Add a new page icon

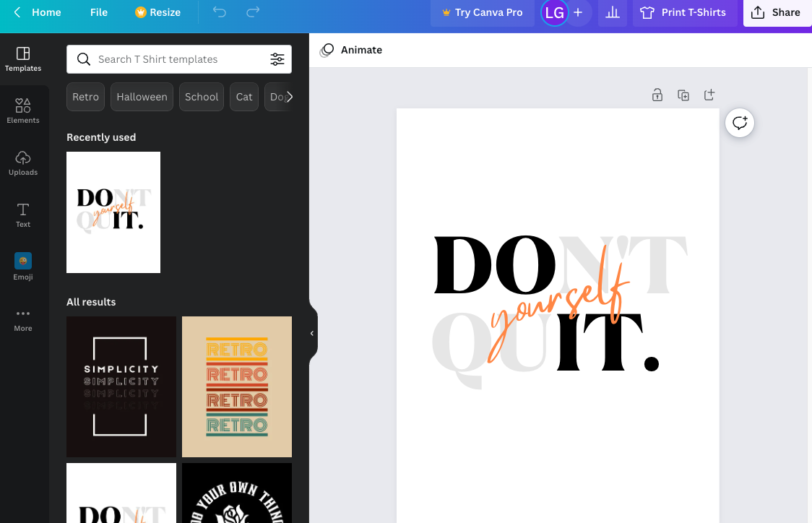click(x=709, y=95)
